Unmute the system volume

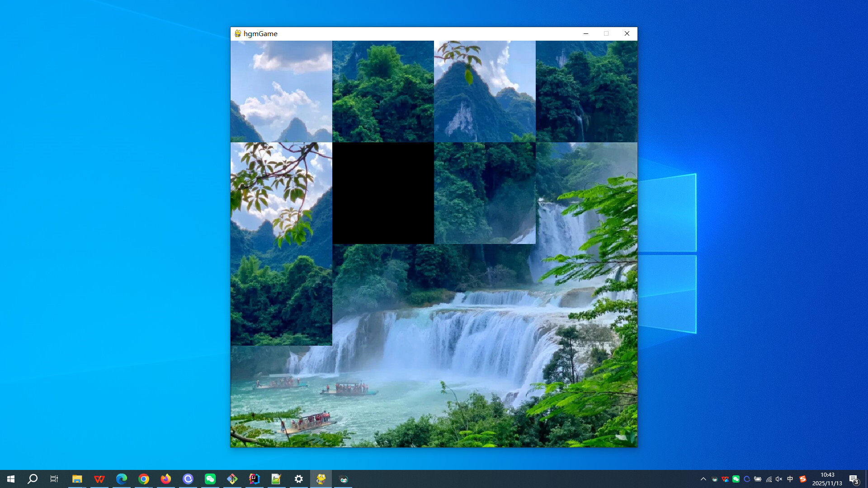point(779,479)
